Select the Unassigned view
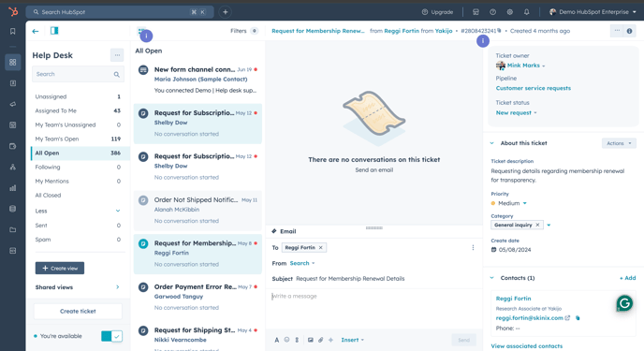 point(78,97)
